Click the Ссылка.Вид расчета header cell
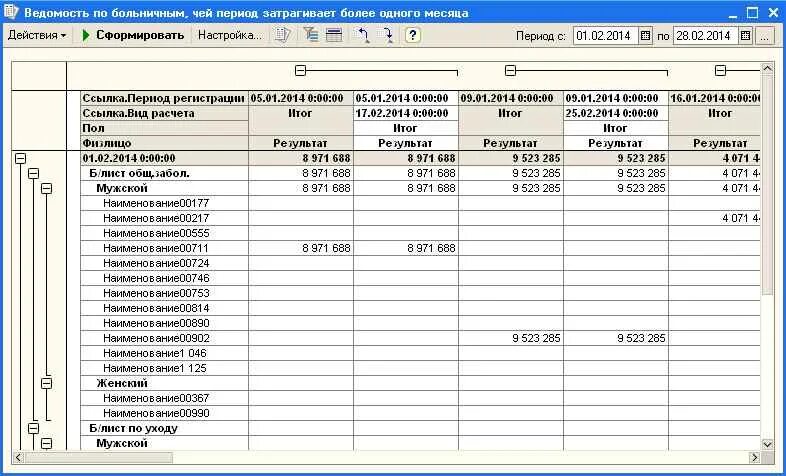The image size is (786, 476). click(x=164, y=113)
